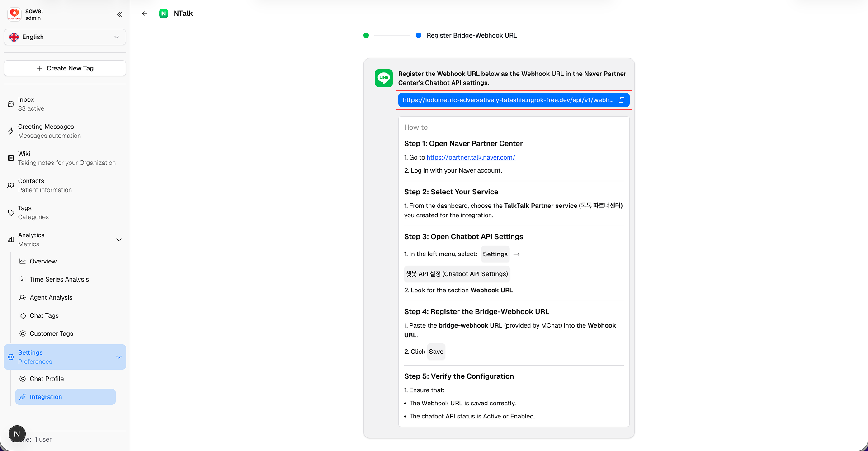Click the green NTalk logo
The image size is (868, 451).
click(x=163, y=14)
